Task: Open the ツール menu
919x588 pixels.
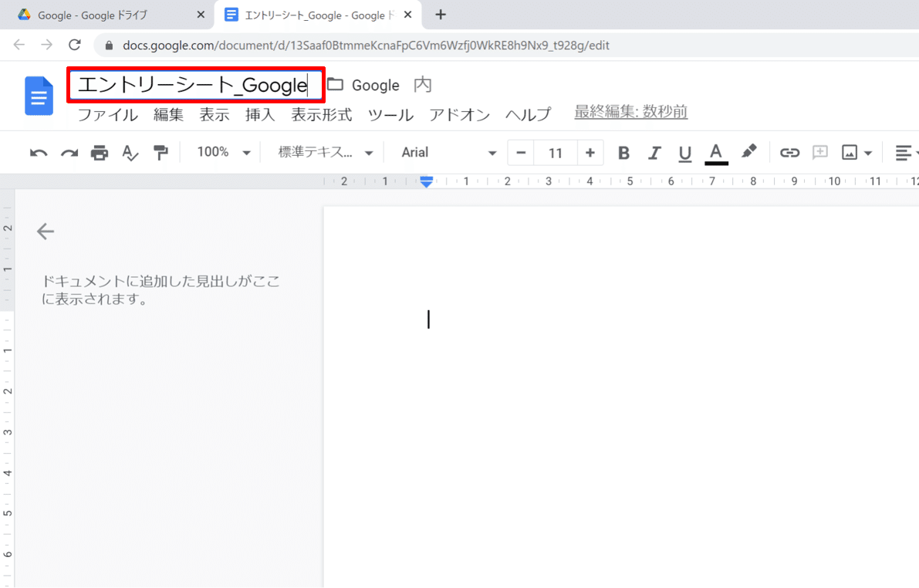Action: [390, 114]
